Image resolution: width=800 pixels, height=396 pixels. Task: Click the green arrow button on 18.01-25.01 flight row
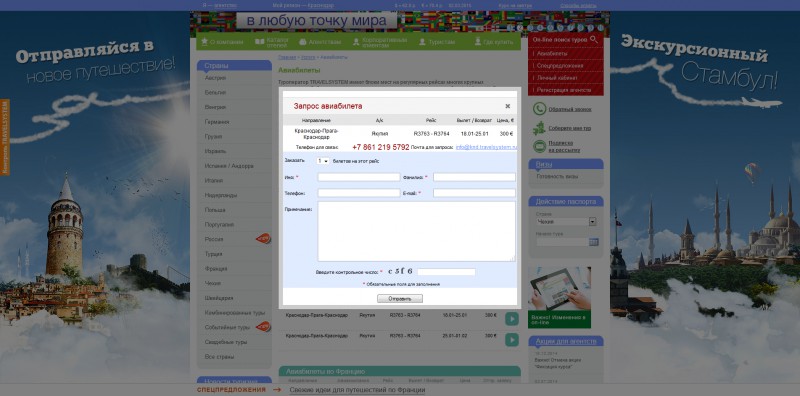512,319
